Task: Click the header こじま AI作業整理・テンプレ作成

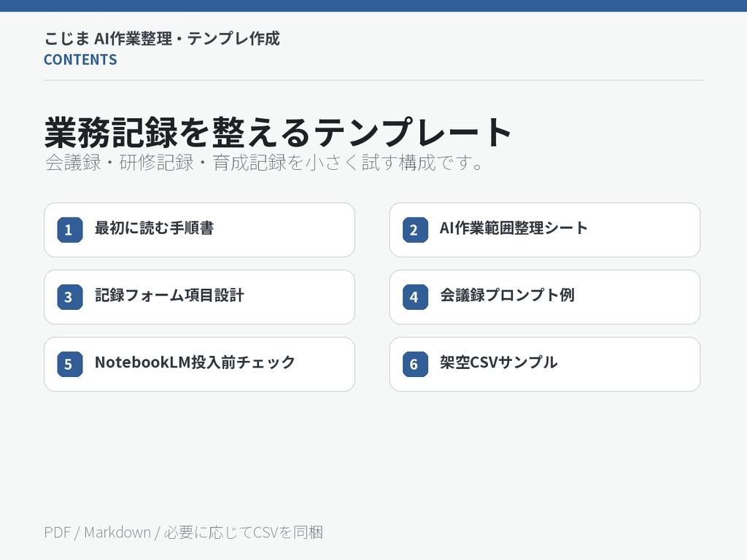Action: point(162,39)
